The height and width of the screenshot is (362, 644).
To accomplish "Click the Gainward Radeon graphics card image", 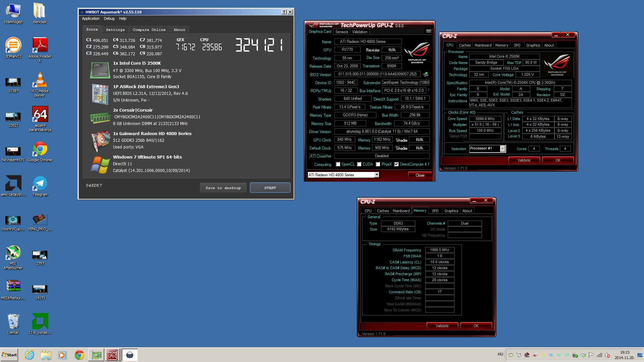I will [x=100, y=141].
